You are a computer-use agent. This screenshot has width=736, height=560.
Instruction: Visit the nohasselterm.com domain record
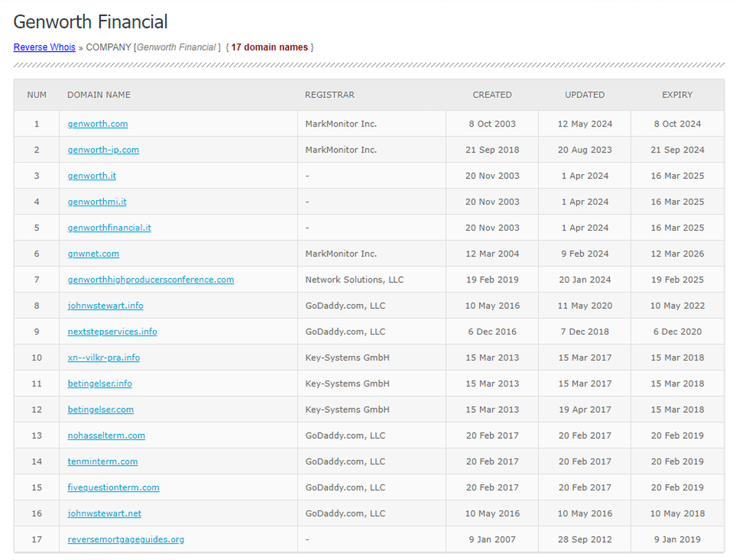tap(106, 435)
